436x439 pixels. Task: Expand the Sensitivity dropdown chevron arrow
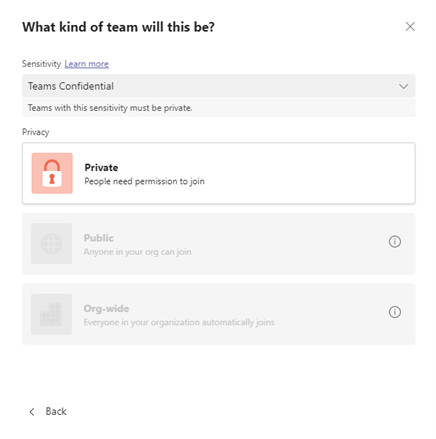(x=403, y=86)
